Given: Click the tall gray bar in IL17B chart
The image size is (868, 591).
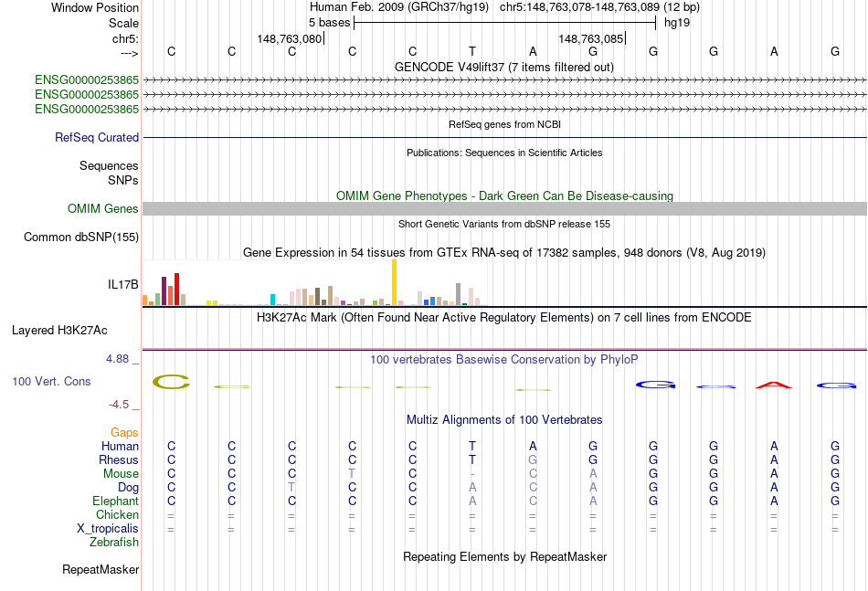Looking at the screenshot, I should coord(458,294).
